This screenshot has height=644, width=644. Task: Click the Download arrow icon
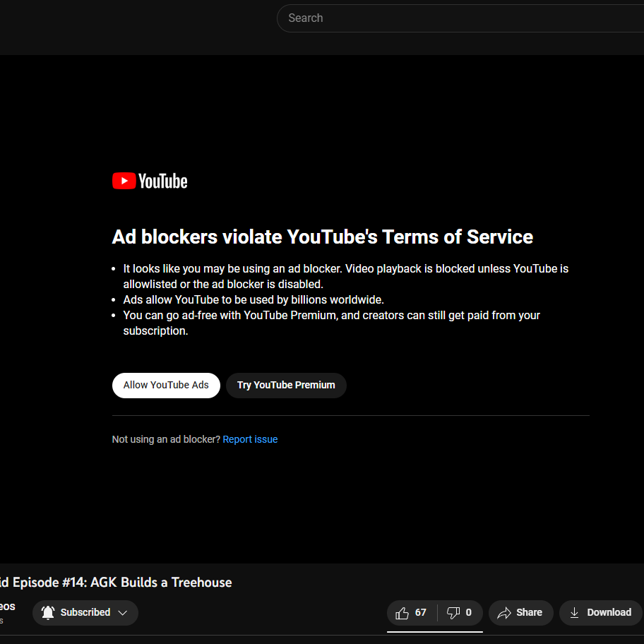pyautogui.click(x=575, y=613)
